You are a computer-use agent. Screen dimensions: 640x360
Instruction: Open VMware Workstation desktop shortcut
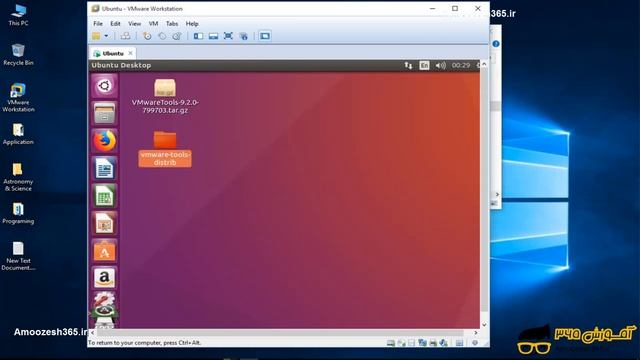click(x=18, y=97)
